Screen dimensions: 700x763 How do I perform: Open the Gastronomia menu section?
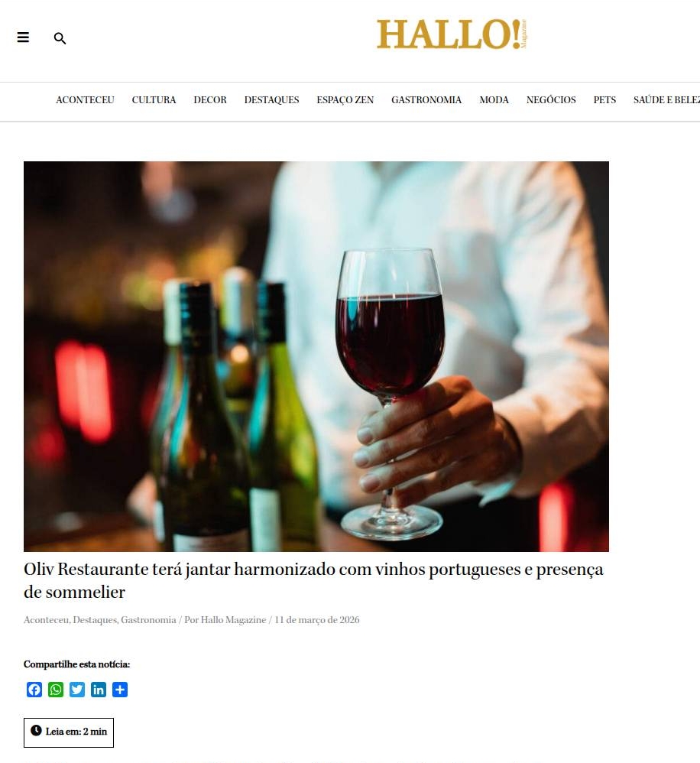[426, 99]
